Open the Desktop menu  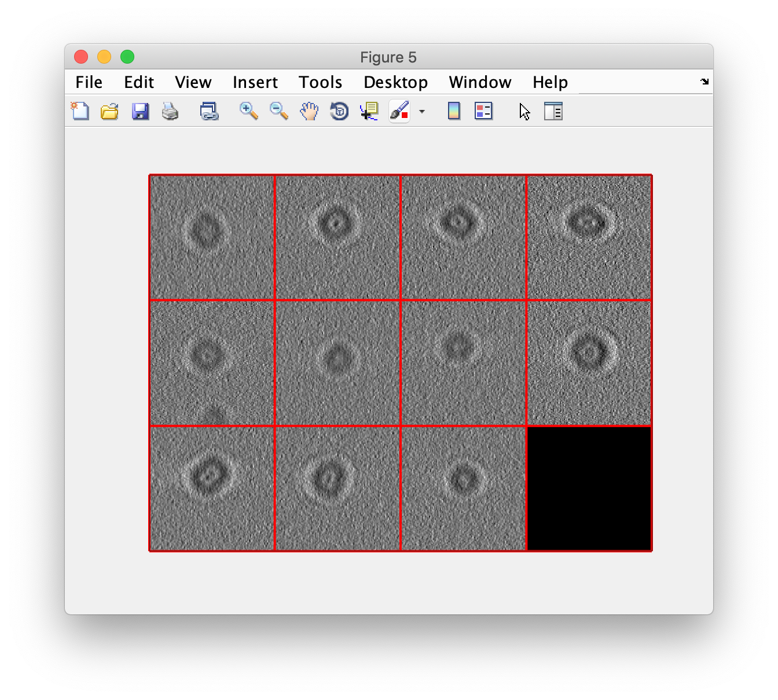tap(396, 82)
